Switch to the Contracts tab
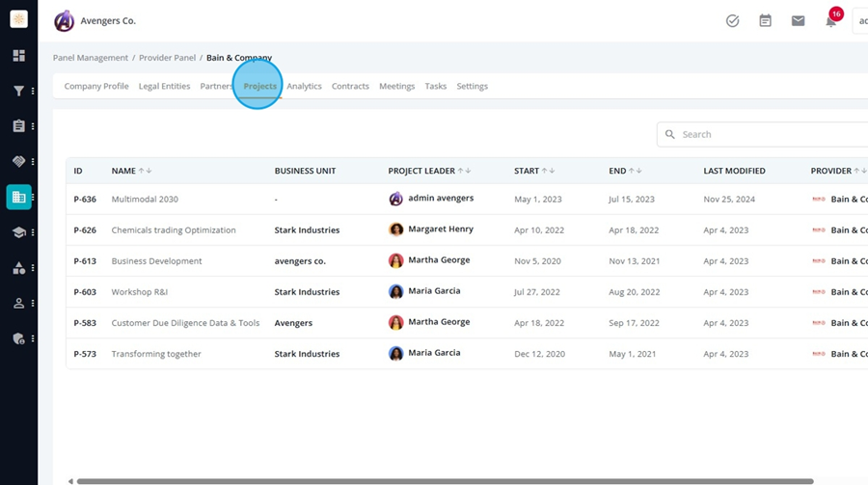868x485 pixels. [350, 86]
